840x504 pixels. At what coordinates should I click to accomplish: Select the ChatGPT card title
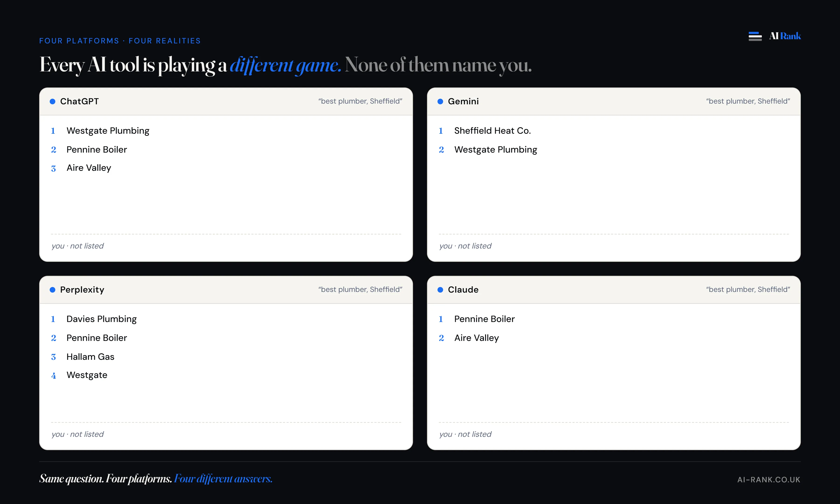click(x=80, y=101)
